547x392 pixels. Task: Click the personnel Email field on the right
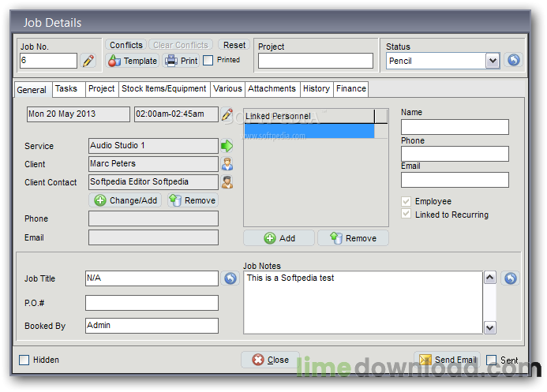[455, 180]
